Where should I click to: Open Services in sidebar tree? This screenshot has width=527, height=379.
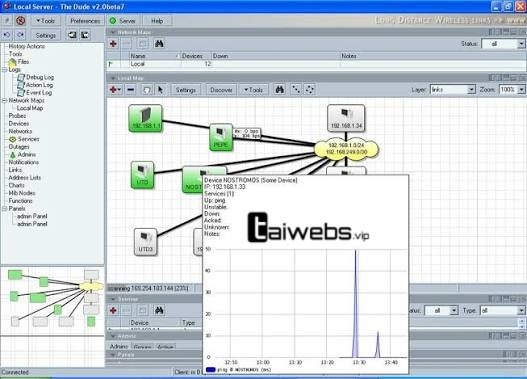pyautogui.click(x=28, y=139)
